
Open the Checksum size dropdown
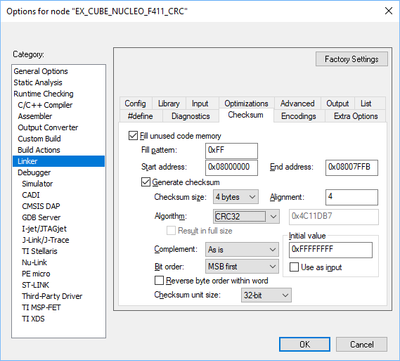(236, 197)
